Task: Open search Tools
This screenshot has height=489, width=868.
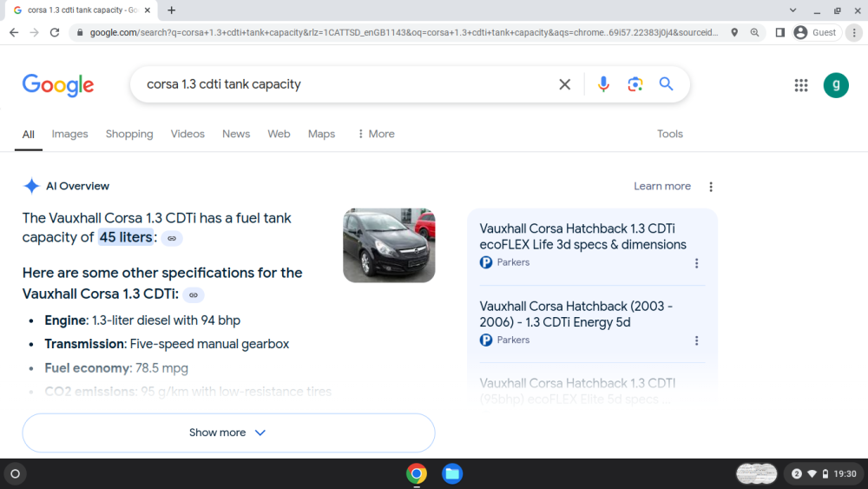Action: [x=670, y=134]
